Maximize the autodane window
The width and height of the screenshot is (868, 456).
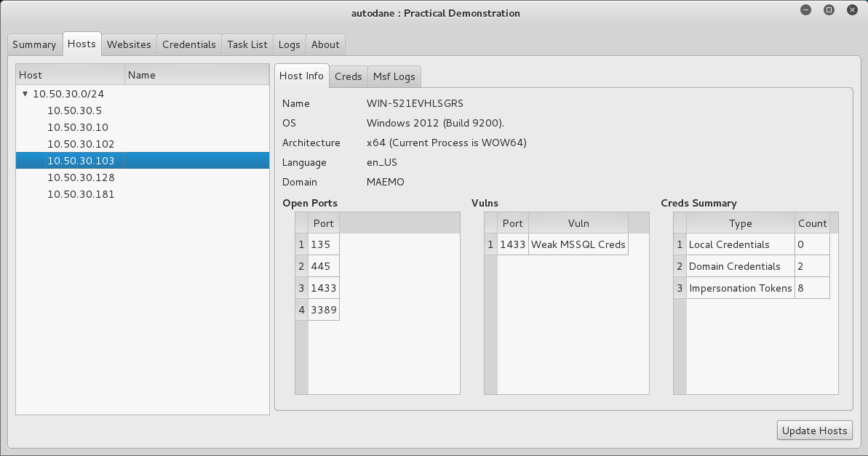pos(829,10)
